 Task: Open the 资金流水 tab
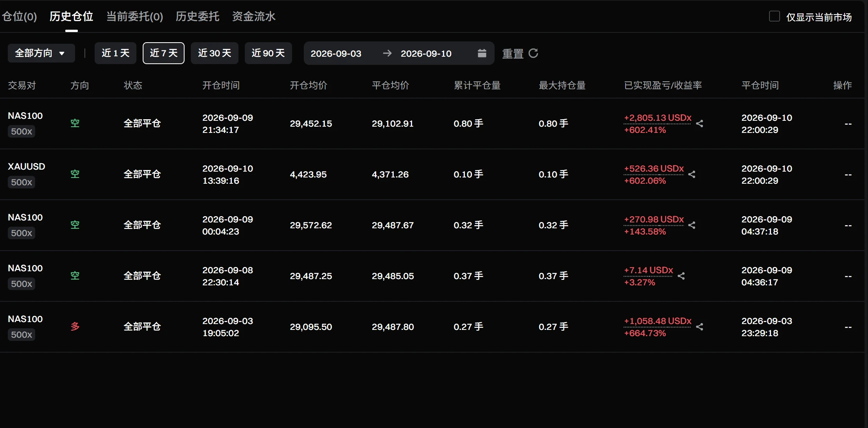(x=254, y=16)
